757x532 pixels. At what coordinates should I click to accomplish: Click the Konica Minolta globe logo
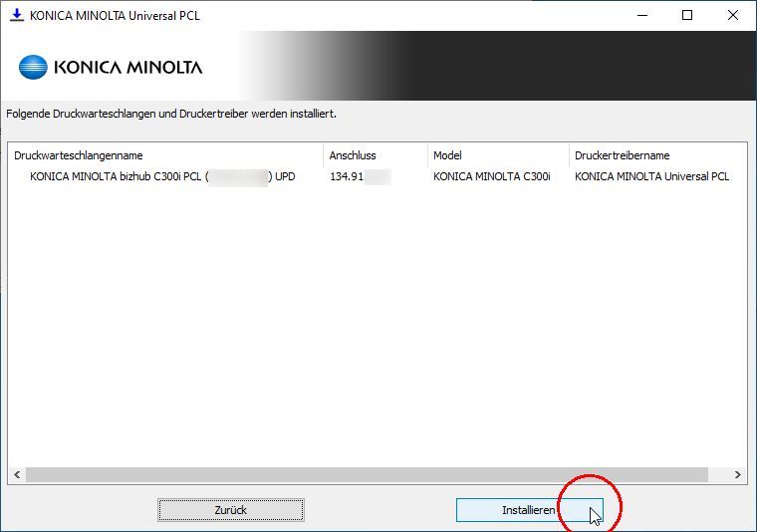[x=33, y=68]
